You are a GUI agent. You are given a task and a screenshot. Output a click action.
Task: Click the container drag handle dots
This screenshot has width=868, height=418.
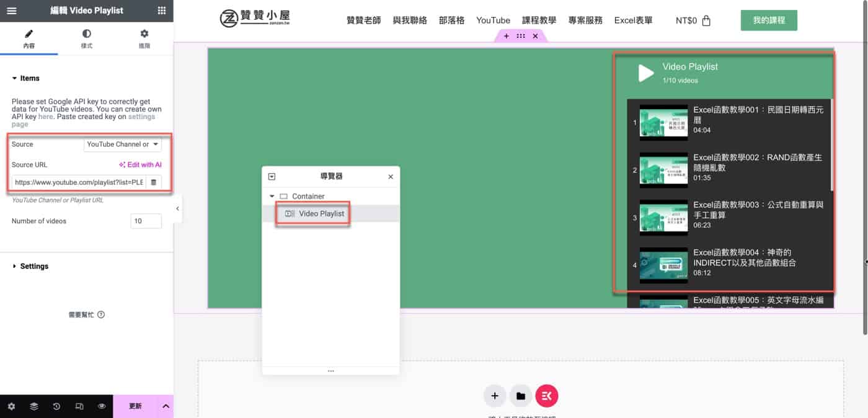[x=521, y=36]
